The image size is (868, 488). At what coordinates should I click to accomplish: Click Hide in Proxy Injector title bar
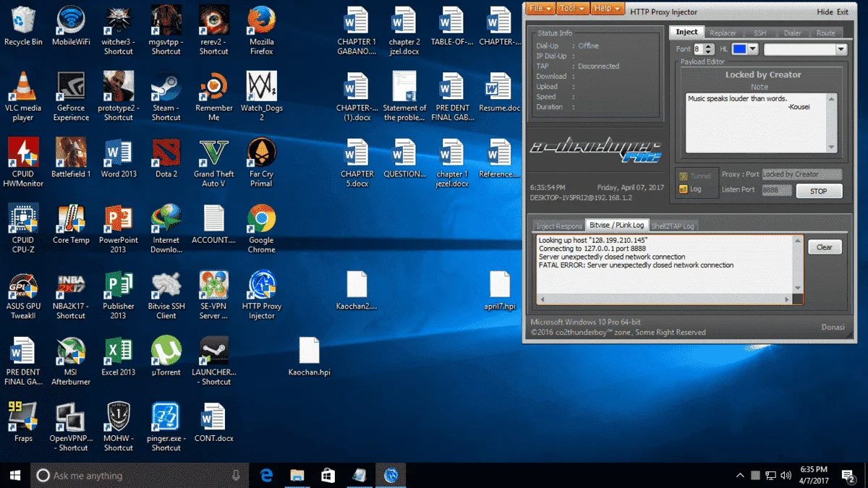click(x=825, y=12)
